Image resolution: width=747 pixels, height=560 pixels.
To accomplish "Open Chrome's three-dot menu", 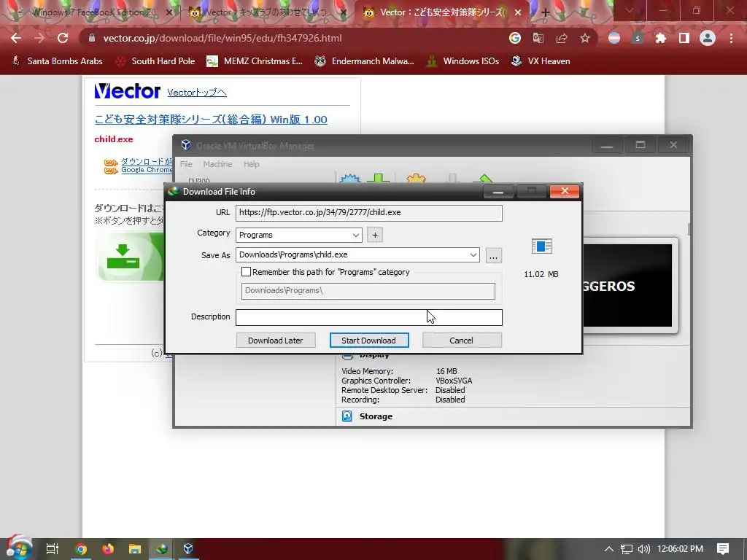I will (731, 38).
